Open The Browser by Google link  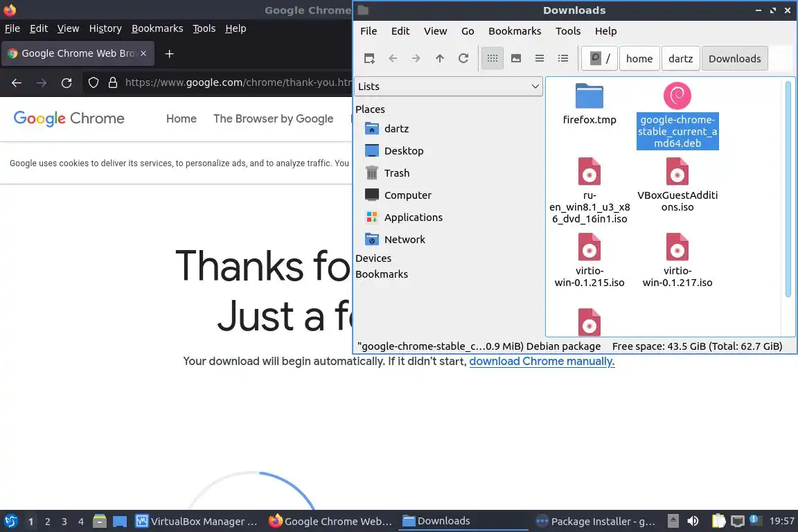click(274, 118)
